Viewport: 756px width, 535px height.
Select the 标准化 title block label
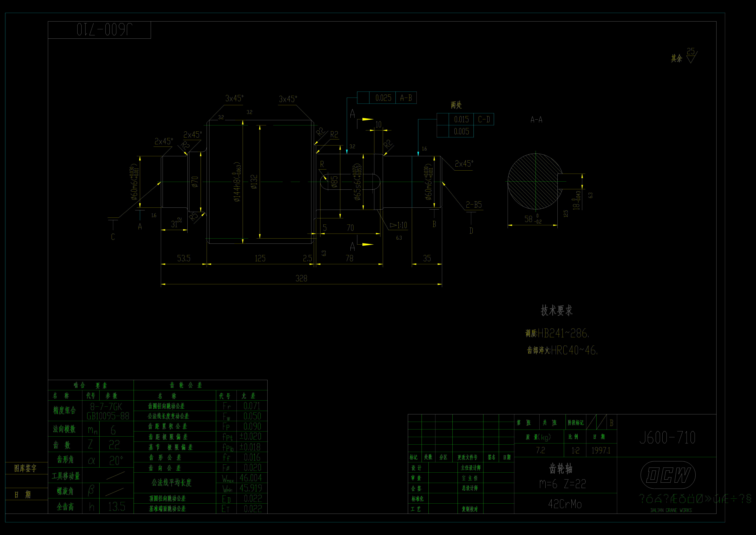click(x=417, y=499)
